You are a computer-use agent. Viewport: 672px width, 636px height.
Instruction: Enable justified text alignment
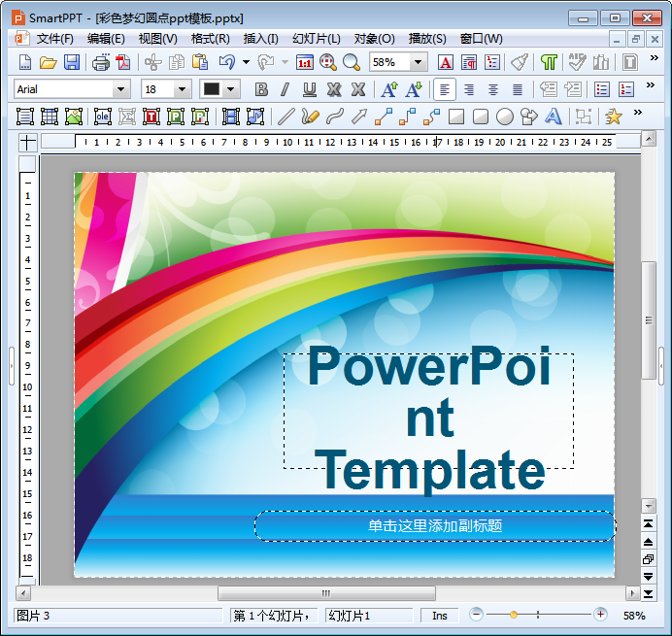(518, 89)
